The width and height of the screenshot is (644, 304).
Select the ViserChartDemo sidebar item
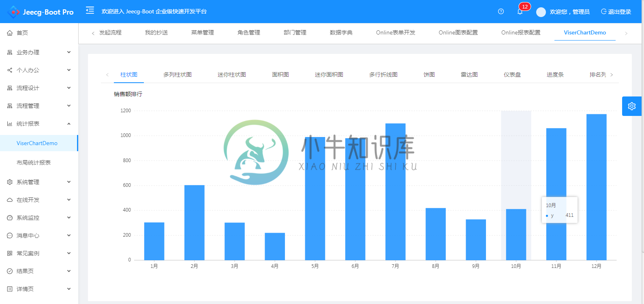tap(39, 143)
